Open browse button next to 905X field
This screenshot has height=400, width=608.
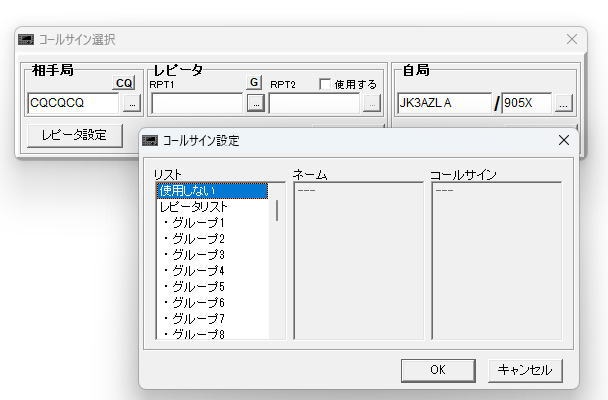(x=563, y=103)
